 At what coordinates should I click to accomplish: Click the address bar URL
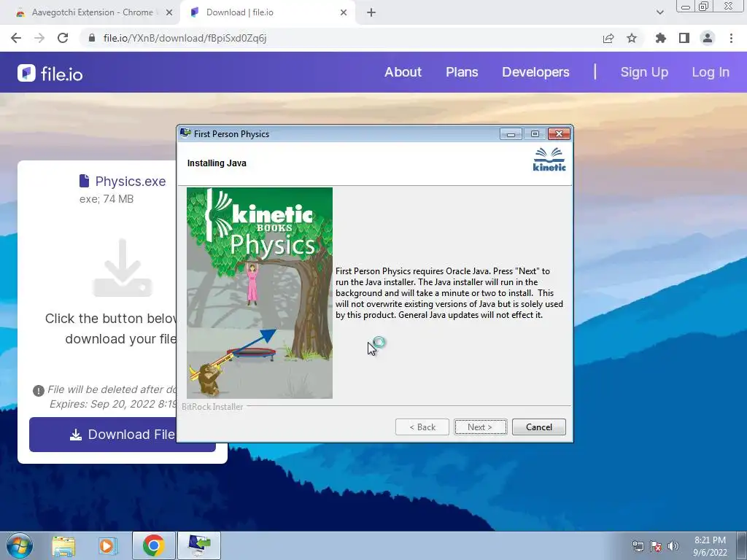pyautogui.click(x=185, y=38)
